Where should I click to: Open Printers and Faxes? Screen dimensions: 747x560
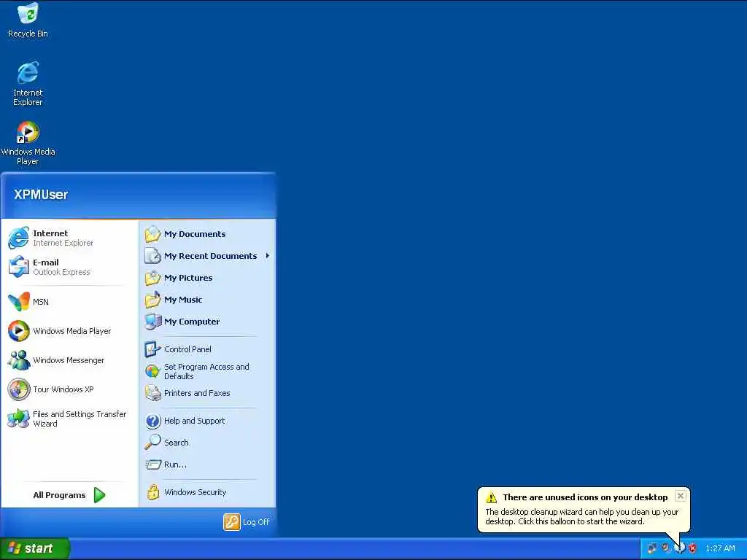[207, 393]
